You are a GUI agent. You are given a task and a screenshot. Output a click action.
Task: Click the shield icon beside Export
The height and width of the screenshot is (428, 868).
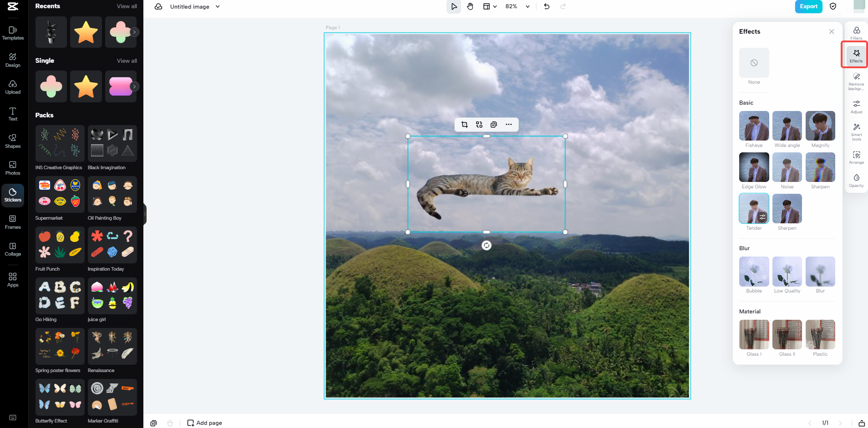tap(833, 6)
